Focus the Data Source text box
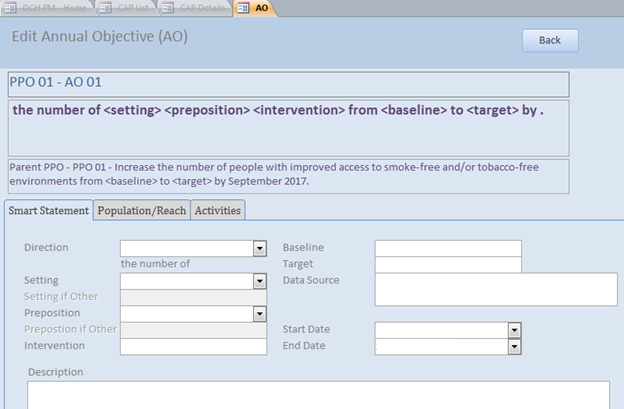Screen dimensions: 624x409 (x=496, y=289)
